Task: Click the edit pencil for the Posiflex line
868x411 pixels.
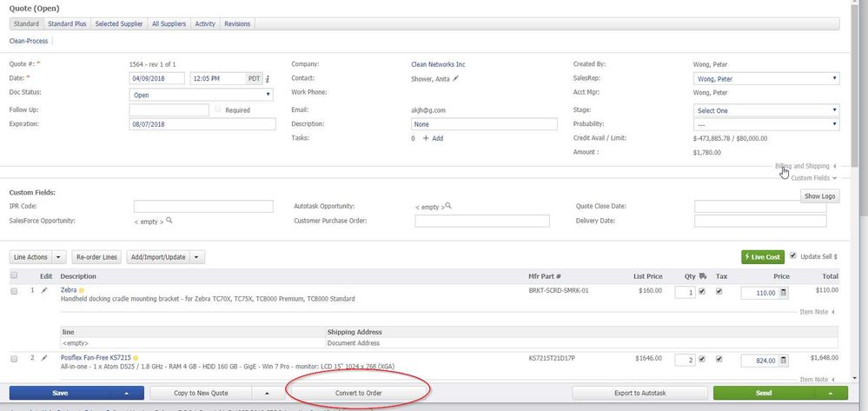Action: [x=44, y=358]
